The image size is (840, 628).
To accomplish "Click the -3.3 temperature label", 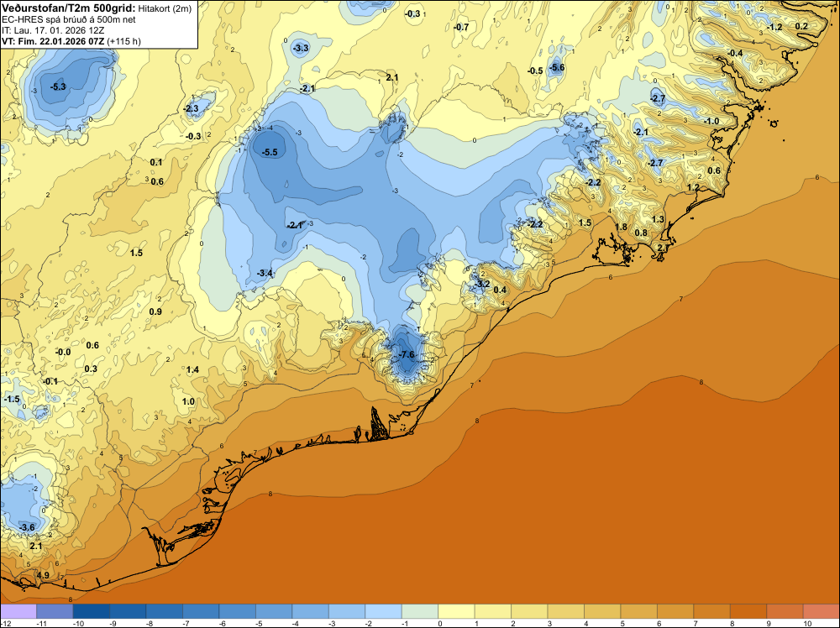I will 301,48.
